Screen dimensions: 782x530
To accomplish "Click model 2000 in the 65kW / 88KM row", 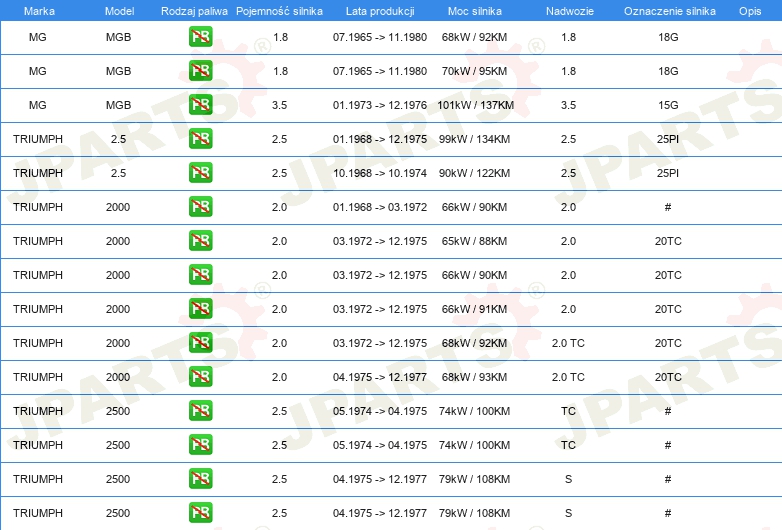I will tap(118, 241).
